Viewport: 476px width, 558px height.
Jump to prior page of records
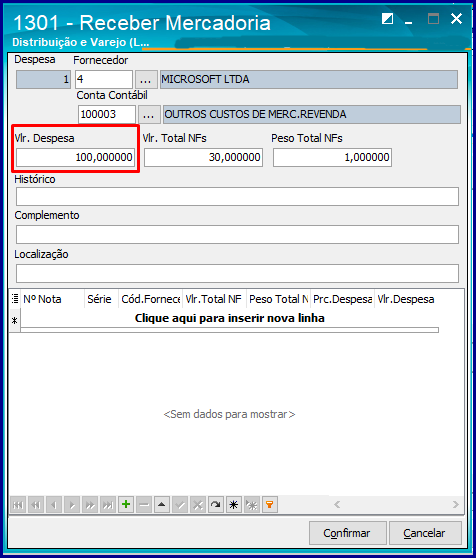(36, 504)
